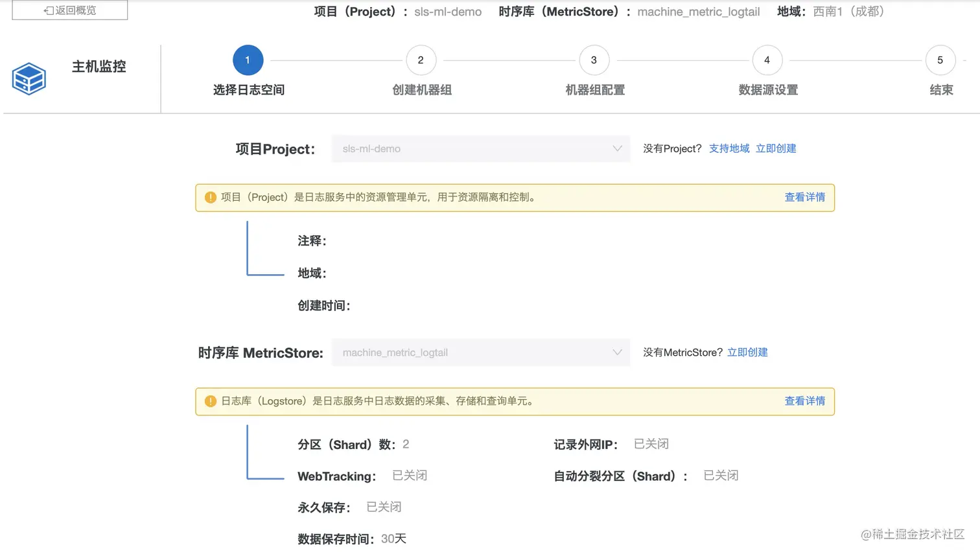Viewport: 980px width, 556px height.
Task: Click the warning icon in the Project info banner
Action: (x=211, y=198)
